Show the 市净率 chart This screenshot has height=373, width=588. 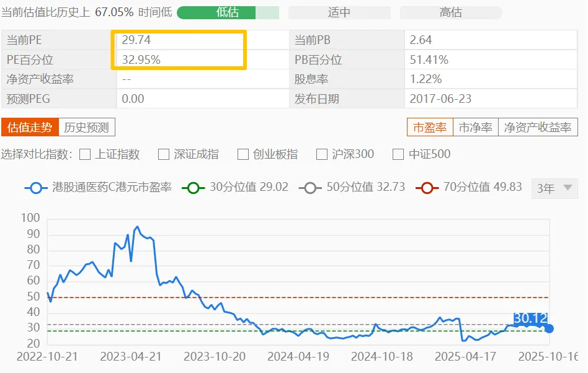[x=475, y=128]
